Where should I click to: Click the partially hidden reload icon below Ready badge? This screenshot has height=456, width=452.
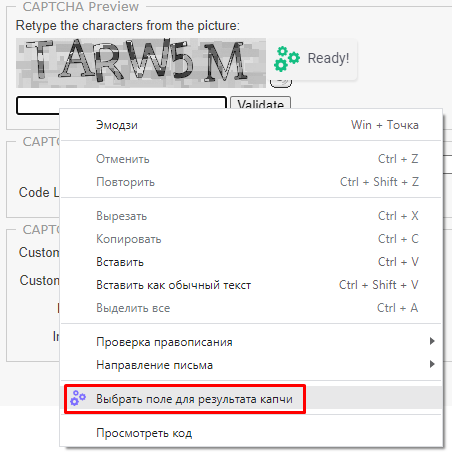pyautogui.click(x=281, y=83)
